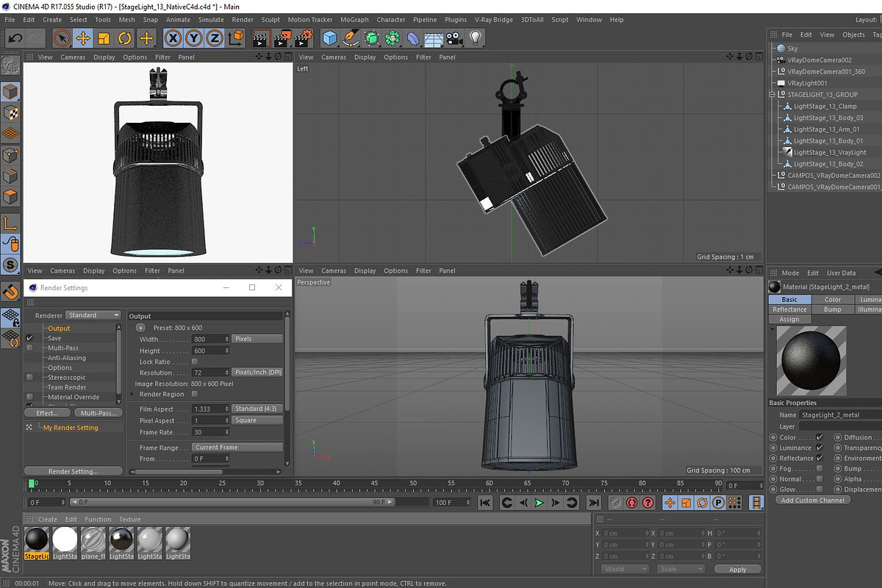Switch the coordinate system icon
The height and width of the screenshot is (588, 882).
point(235,37)
